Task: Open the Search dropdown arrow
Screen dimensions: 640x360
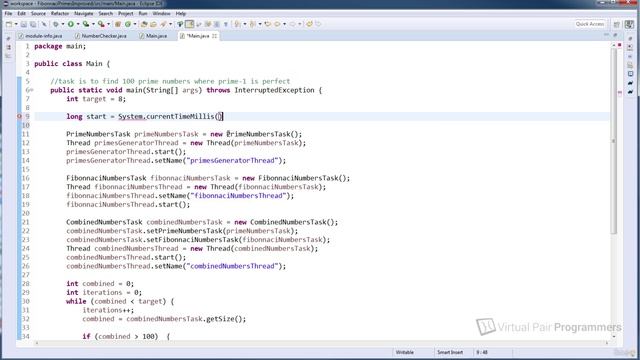Action: 171,24
